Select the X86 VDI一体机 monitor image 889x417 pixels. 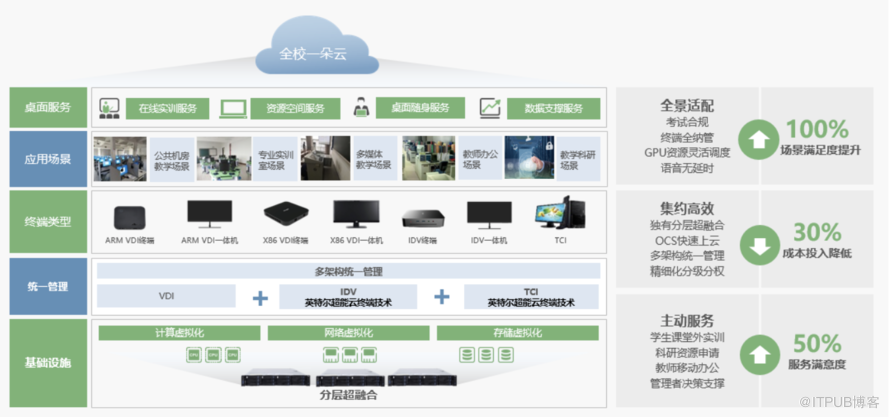tap(356, 214)
